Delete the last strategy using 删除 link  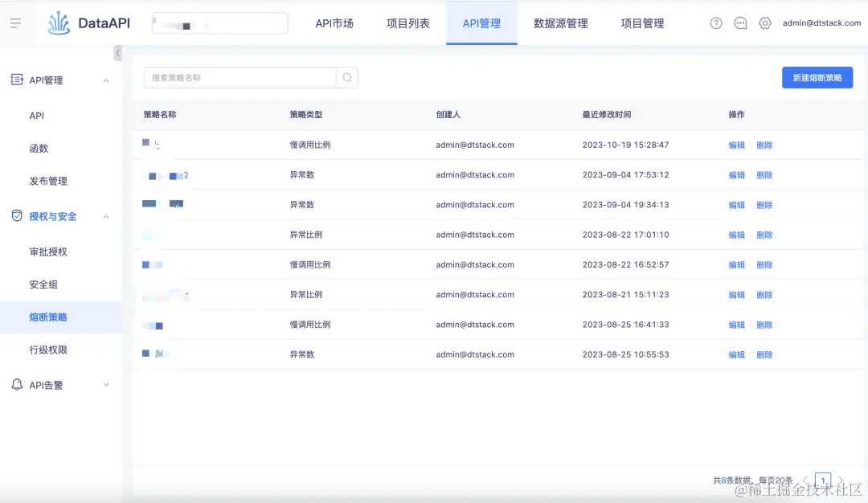tap(764, 354)
